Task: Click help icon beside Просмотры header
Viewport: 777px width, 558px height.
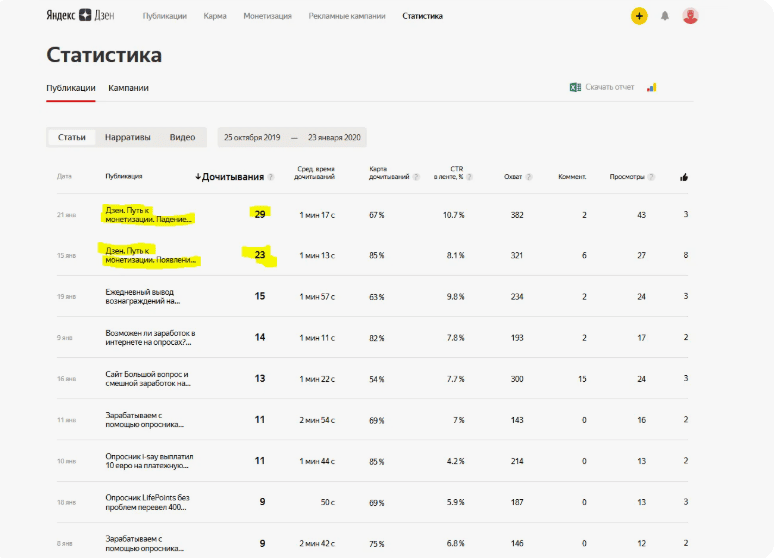Action: click(651, 177)
